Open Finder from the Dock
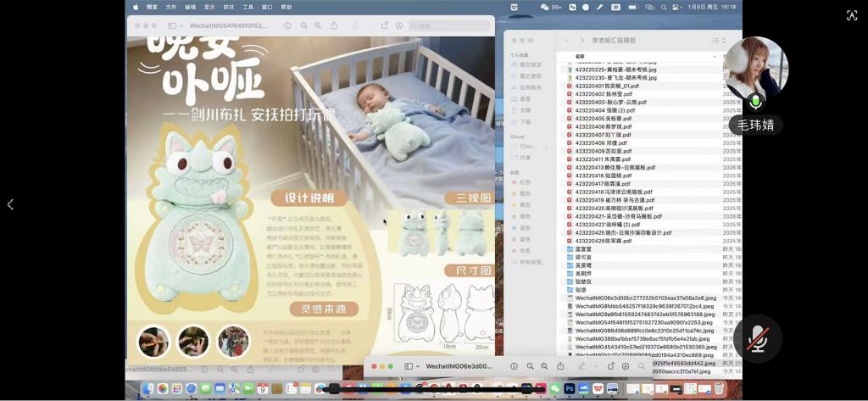868x401 pixels. (x=148, y=388)
